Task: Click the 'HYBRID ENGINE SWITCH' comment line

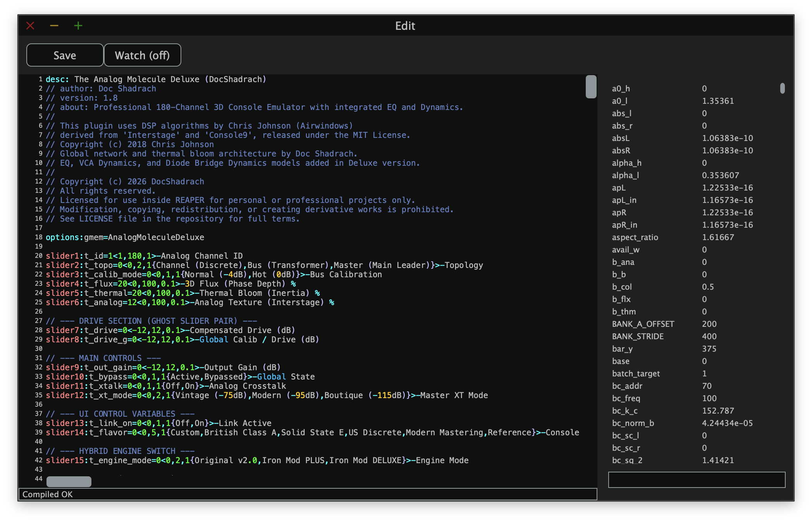Action: 120,451
